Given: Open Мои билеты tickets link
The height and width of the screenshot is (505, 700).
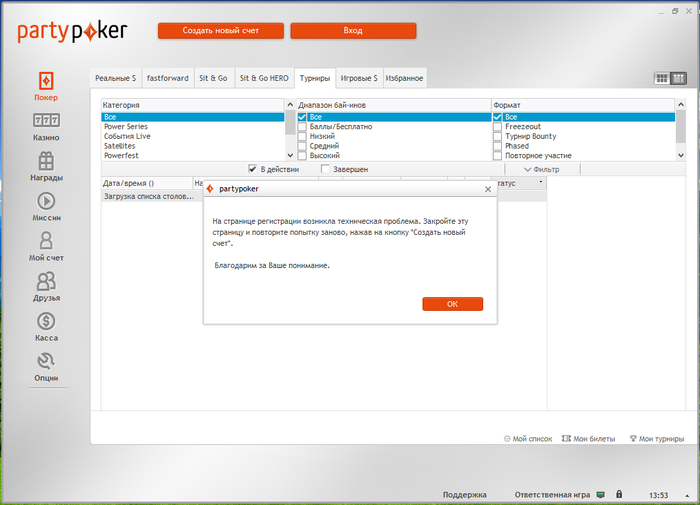Looking at the screenshot, I should [588, 439].
